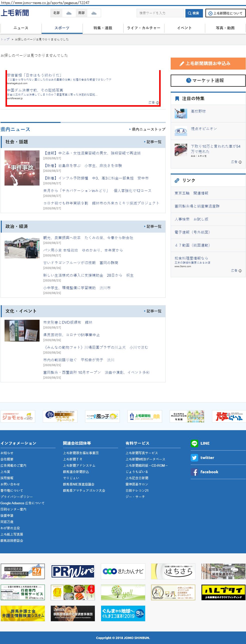
Task: Open the 47NEWS banner logo
Action: (x=23, y=571)
